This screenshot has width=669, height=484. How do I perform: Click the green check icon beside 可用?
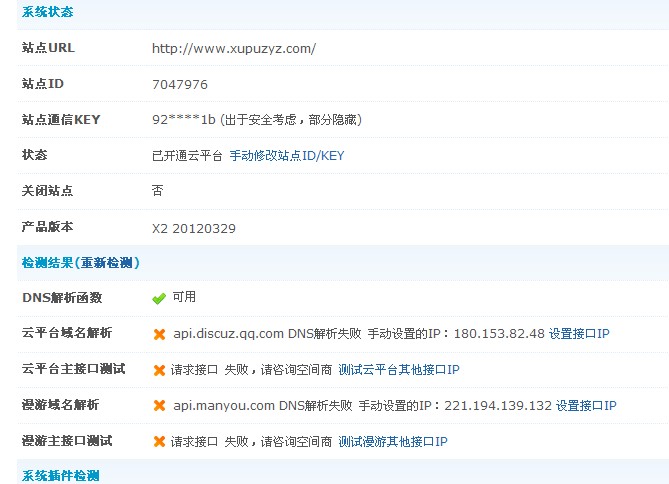tap(159, 299)
